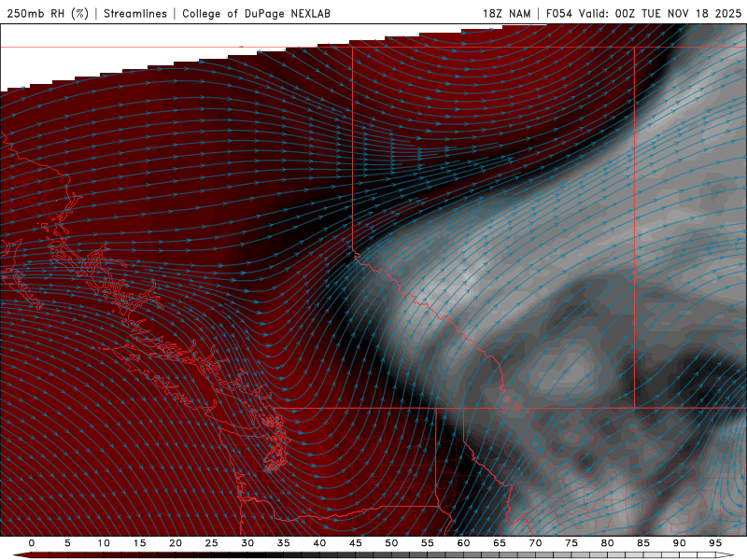Click the colorbar tick label "35"
Viewport: 747px width, 560px height.
click(284, 543)
